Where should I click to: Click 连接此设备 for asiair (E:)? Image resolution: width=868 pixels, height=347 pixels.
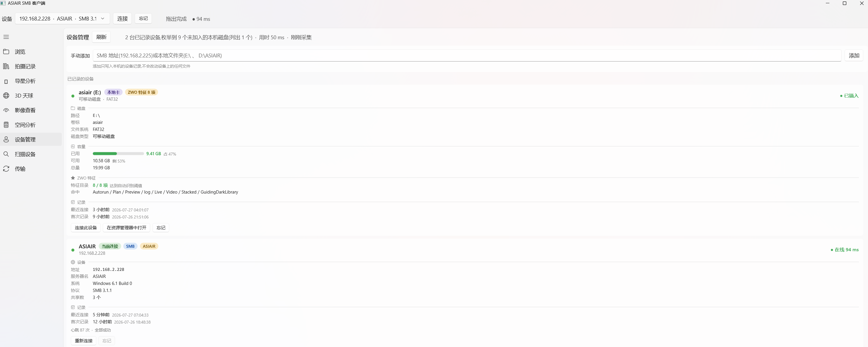(85, 228)
